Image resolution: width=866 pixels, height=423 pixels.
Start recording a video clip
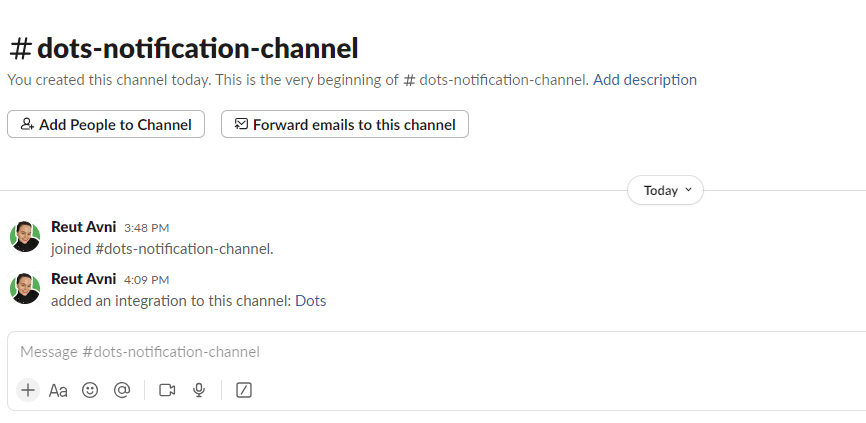[167, 390]
